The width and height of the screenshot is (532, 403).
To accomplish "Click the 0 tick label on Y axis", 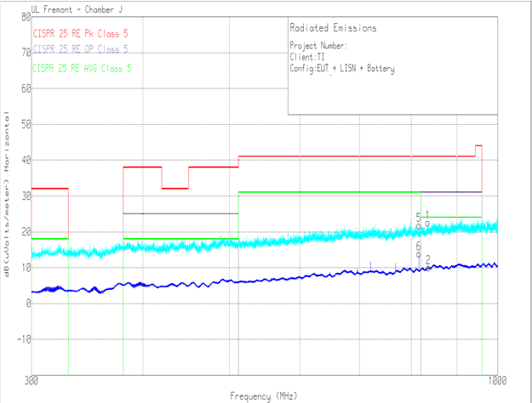I will (x=26, y=304).
